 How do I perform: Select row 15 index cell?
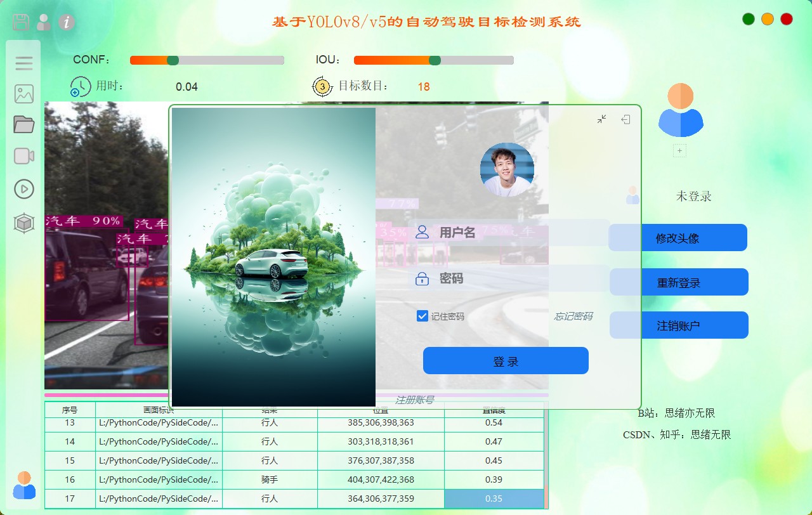(x=70, y=460)
